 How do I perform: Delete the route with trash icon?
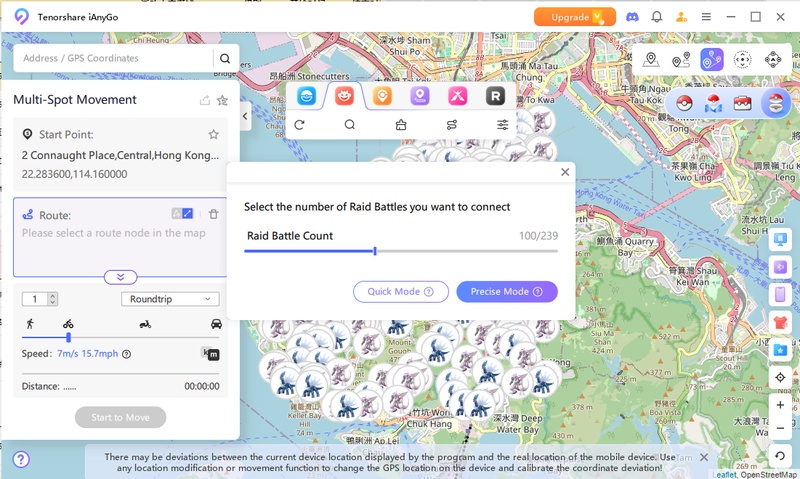tap(213, 214)
